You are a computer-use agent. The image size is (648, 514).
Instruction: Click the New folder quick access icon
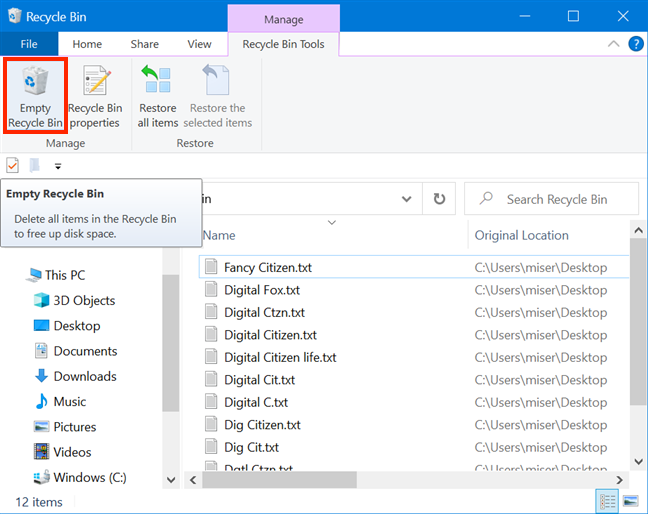tap(35, 166)
